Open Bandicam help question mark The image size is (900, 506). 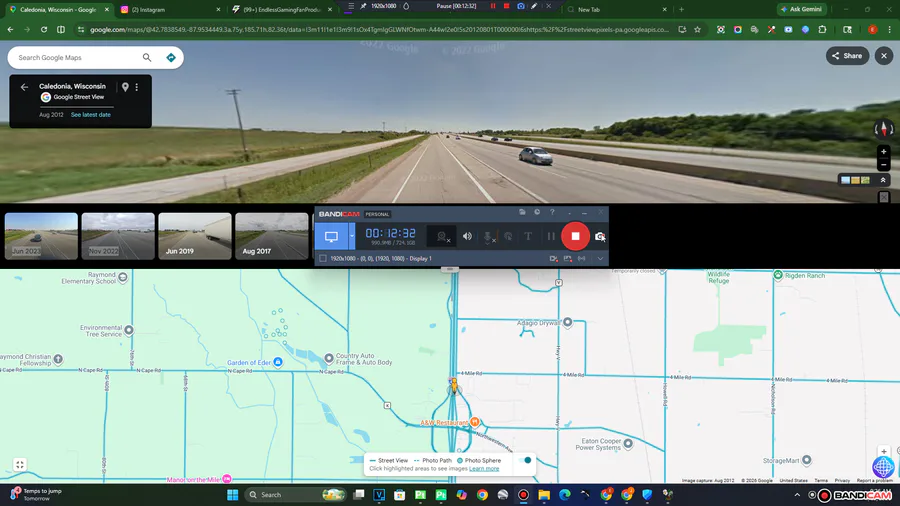[x=552, y=212]
